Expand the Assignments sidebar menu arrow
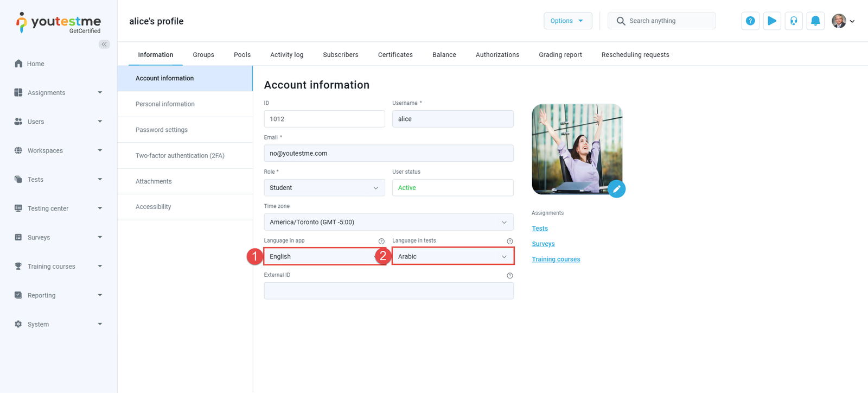Screen dimensions: 868x393 point(100,92)
